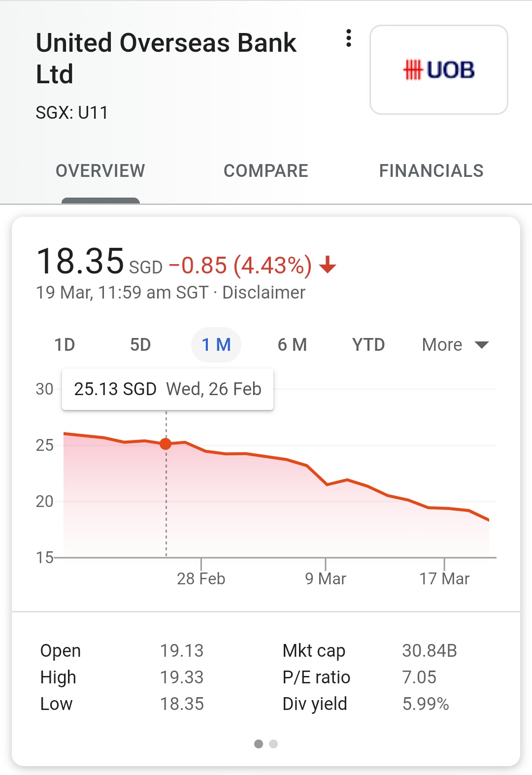Switch to the Overview tab
Image resolution: width=532 pixels, height=775 pixels.
[100, 171]
